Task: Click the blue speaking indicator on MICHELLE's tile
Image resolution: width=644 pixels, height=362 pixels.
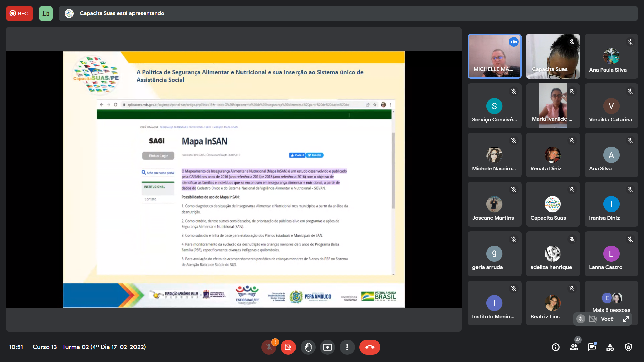Action: (x=514, y=42)
